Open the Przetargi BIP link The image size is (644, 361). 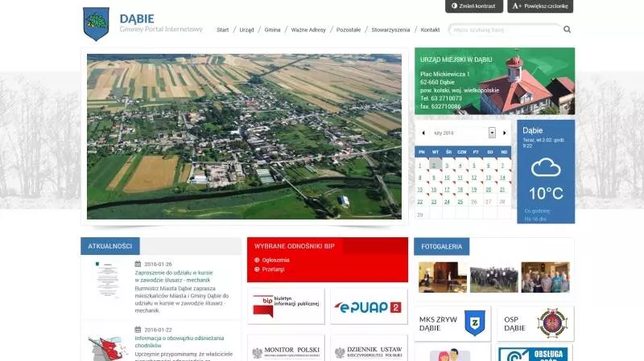pos(273,269)
